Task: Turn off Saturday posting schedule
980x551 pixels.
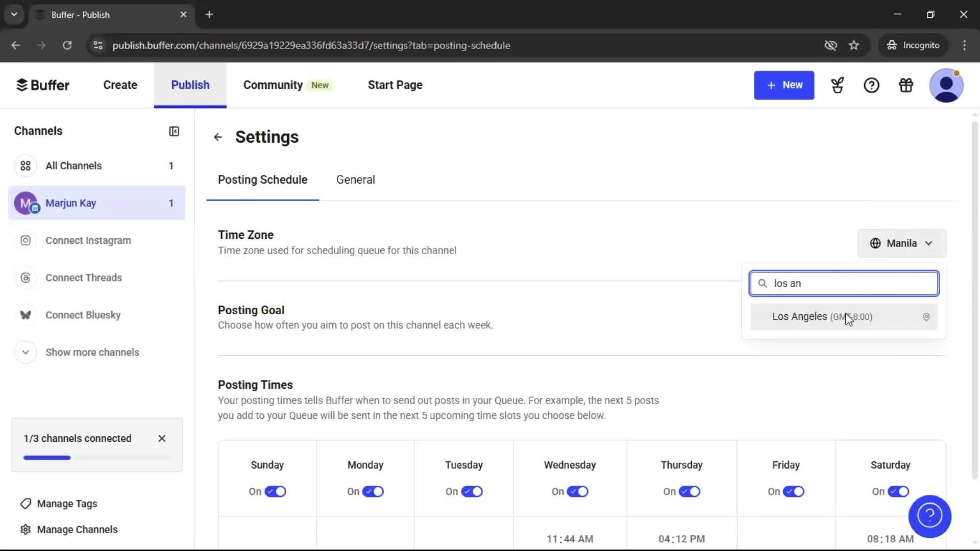Action: click(898, 491)
